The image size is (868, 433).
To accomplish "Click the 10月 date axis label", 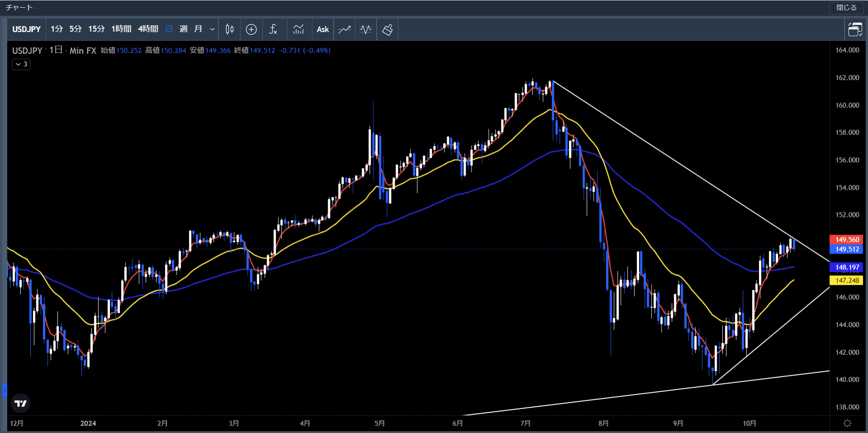I will pos(750,424).
